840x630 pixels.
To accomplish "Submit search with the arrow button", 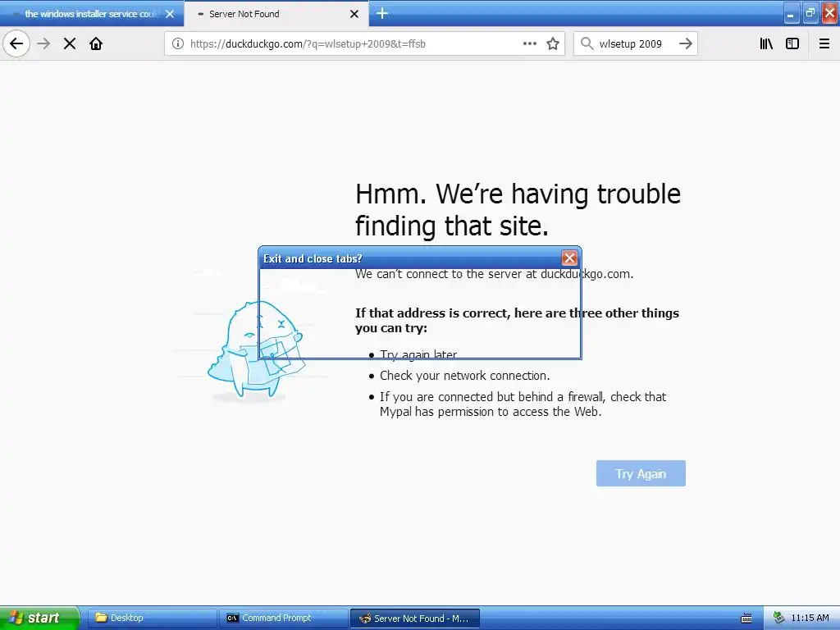I will [686, 44].
